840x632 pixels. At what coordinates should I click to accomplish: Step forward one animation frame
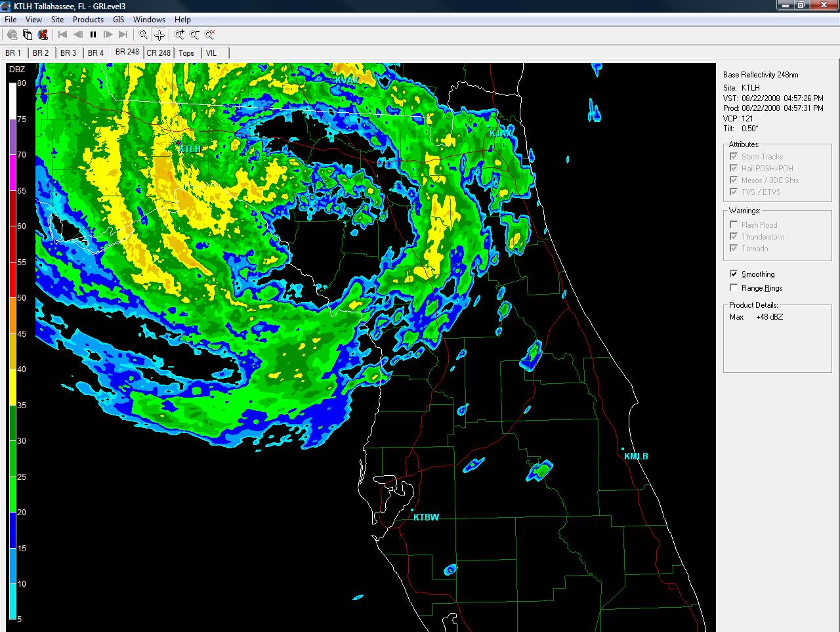(108, 35)
